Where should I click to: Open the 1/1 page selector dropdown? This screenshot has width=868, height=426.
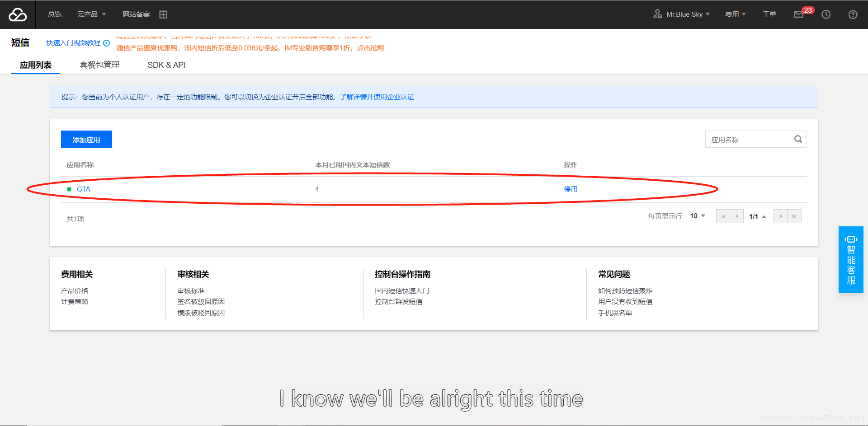point(758,216)
